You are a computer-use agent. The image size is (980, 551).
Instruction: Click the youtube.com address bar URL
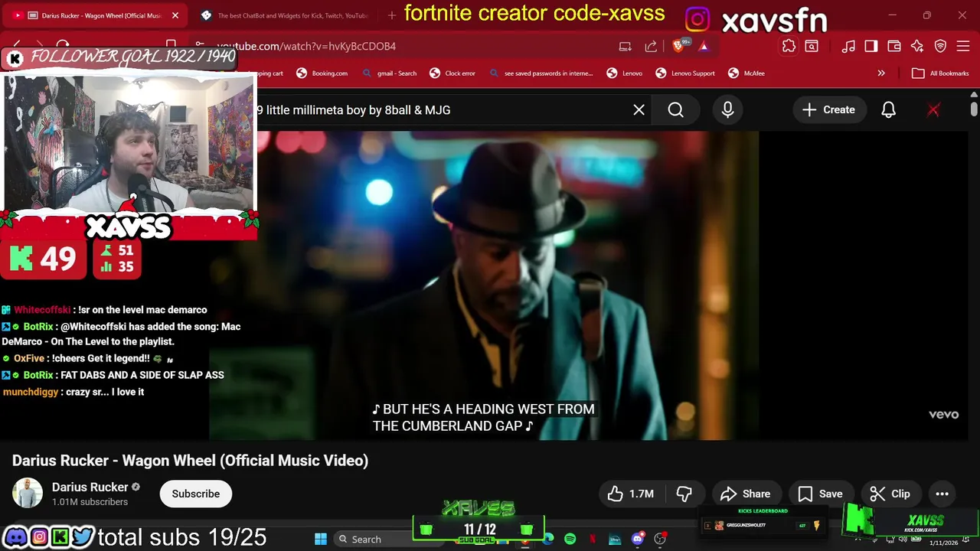click(x=306, y=47)
